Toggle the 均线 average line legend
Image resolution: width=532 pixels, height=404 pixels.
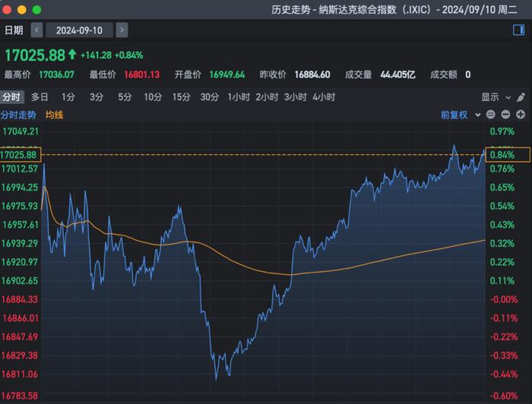point(54,115)
